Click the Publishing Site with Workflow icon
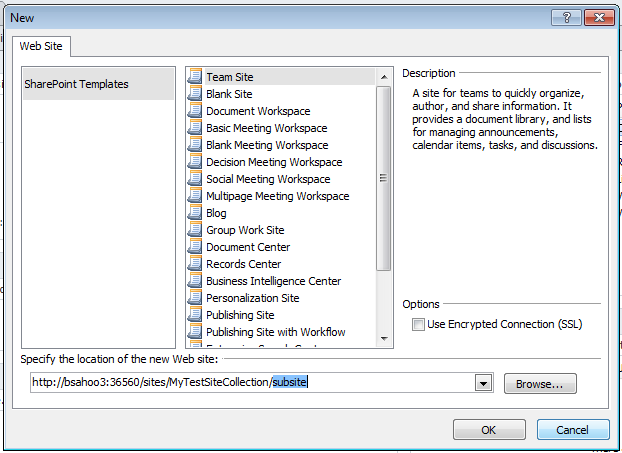Viewport: 622px width, 453px height. [195, 332]
